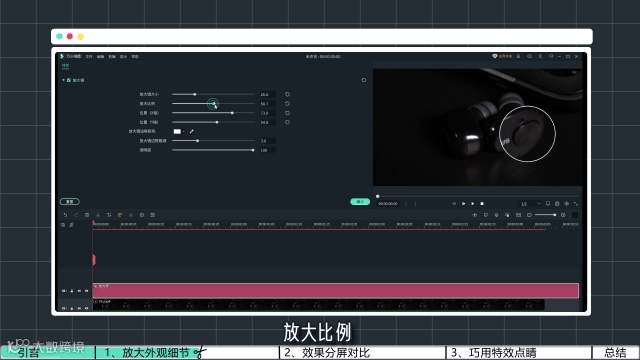Click the orange speed icon in toolbar
The image size is (640, 360).
[x=120, y=215]
